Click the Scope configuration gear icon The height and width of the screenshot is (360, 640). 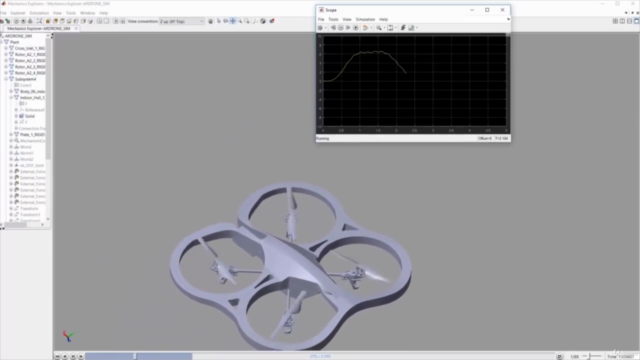coord(320,28)
